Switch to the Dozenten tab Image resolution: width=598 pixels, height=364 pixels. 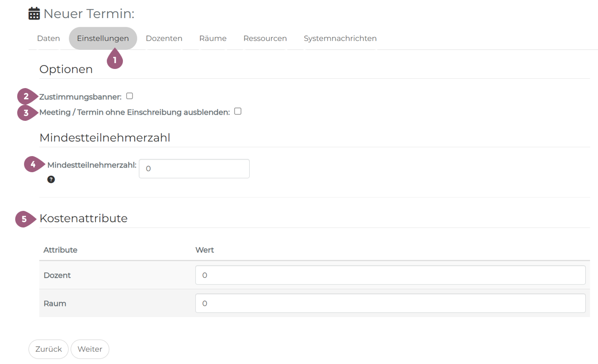pos(164,38)
